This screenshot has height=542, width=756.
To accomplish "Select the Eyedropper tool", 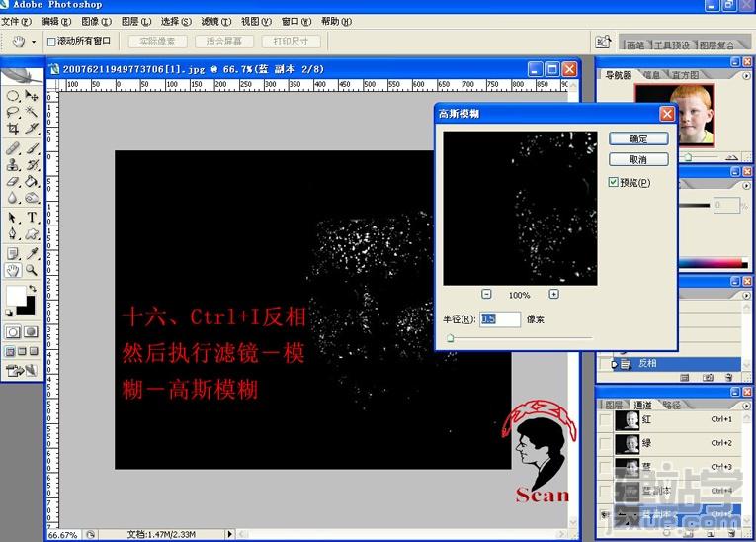I will click(31, 253).
